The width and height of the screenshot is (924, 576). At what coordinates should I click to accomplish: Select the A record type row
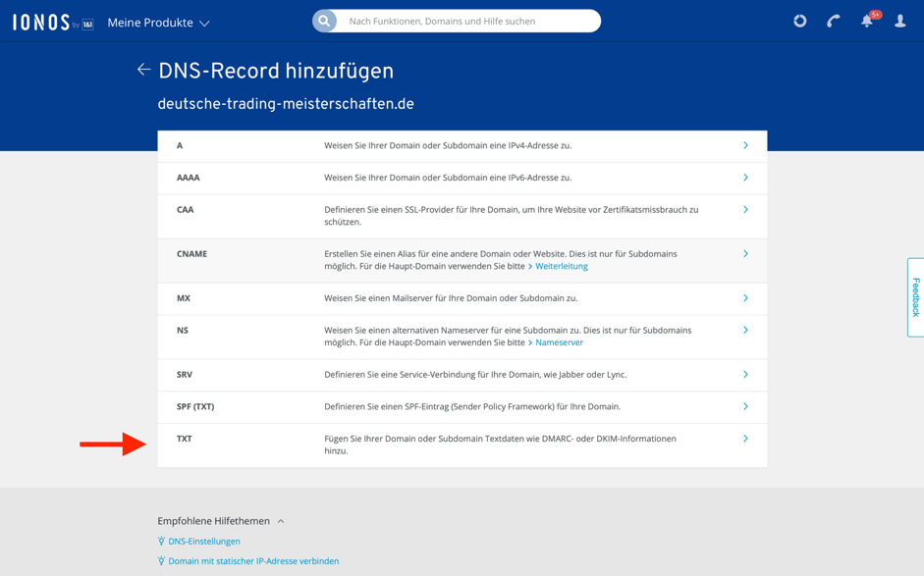tap(462, 145)
